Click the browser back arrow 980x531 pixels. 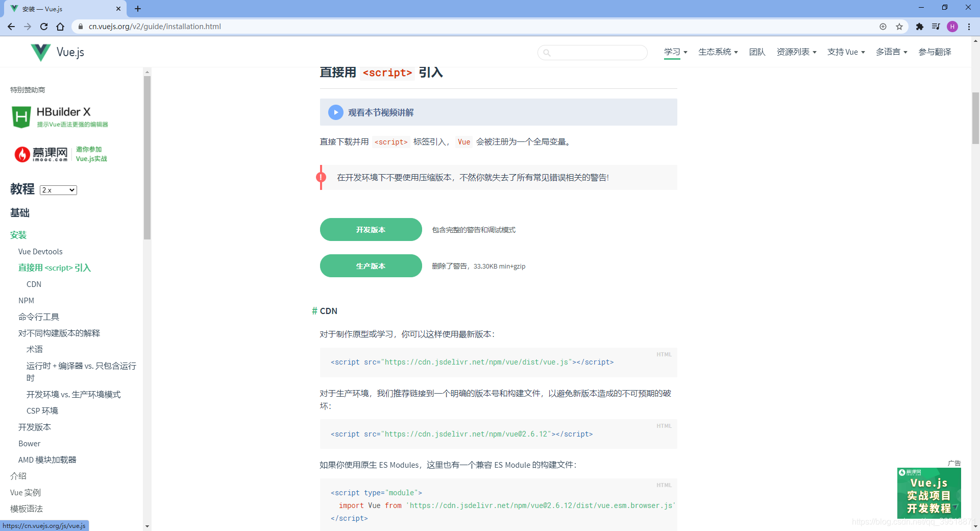click(x=11, y=27)
